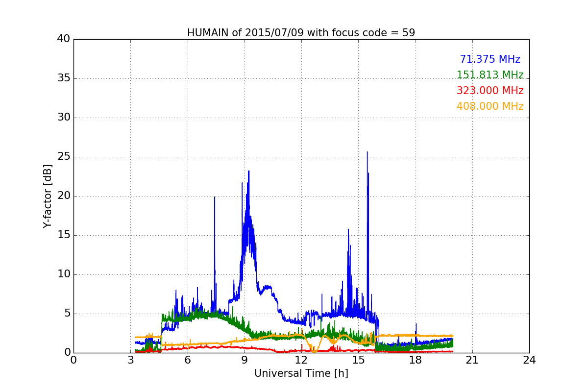Click the x-axis tick label 6
This screenshot has width=588, height=392.
188,360
